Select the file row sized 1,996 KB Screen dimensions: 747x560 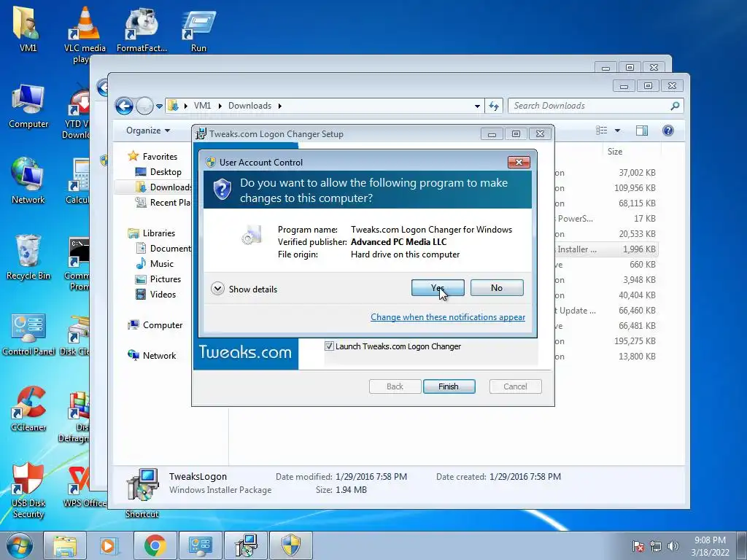[x=608, y=249]
